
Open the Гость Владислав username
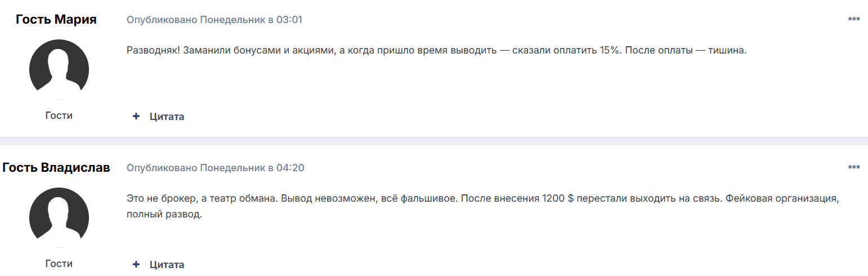56,168
